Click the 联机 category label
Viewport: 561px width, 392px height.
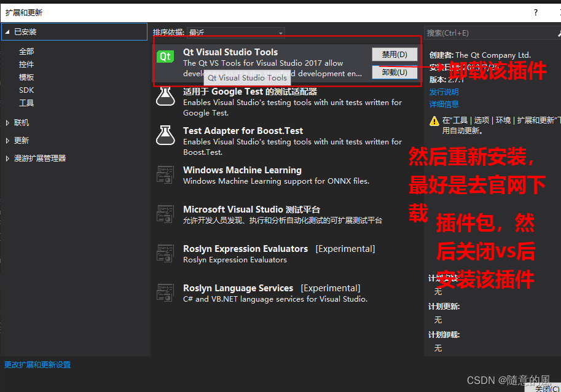[x=22, y=123]
